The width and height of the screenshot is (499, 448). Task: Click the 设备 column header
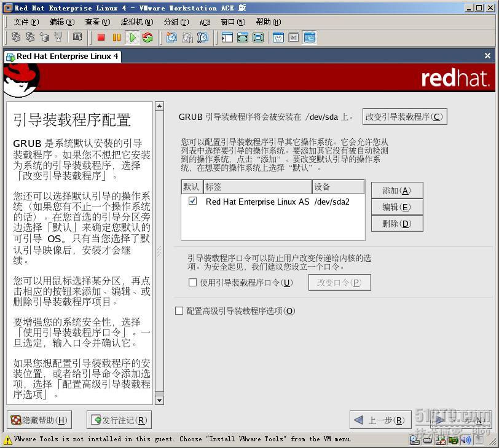coord(338,187)
